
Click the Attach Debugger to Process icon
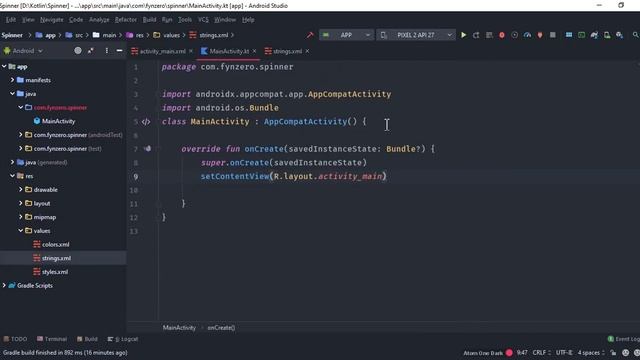click(540, 35)
